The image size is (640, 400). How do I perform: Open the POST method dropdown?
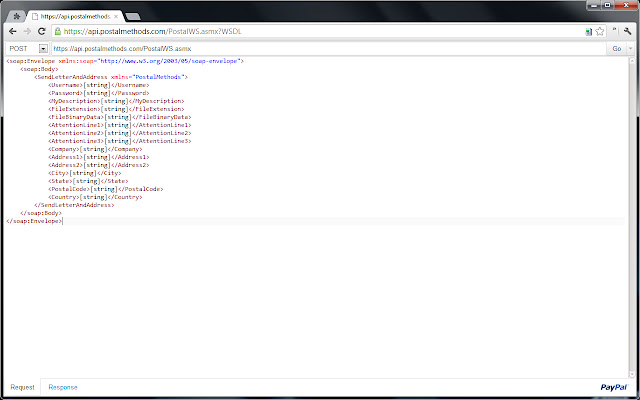pos(43,48)
